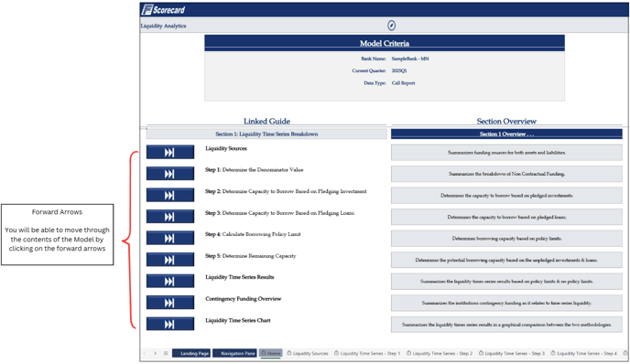Click forward arrow for Liquidity Time Series Results
This screenshot has height=364, width=630.
170,281
